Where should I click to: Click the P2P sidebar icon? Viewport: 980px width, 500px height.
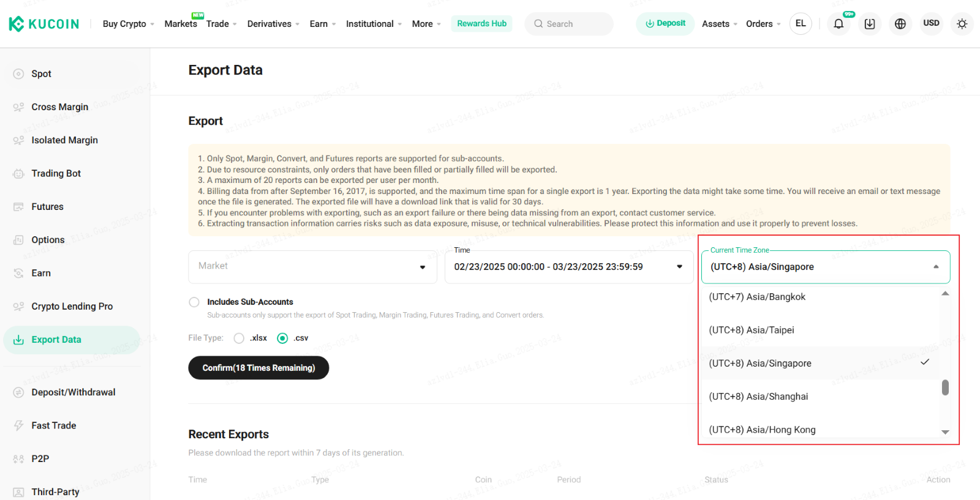tap(18, 459)
